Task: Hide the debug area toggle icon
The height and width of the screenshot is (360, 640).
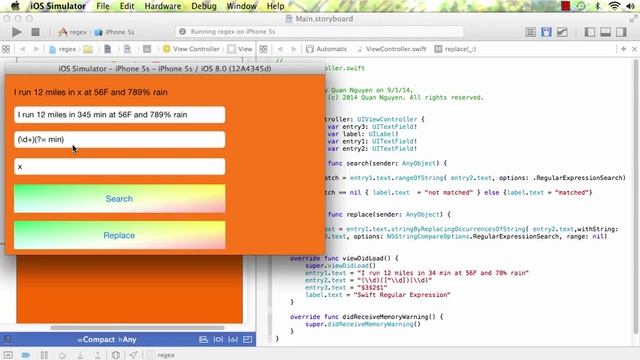Action: coord(8,355)
